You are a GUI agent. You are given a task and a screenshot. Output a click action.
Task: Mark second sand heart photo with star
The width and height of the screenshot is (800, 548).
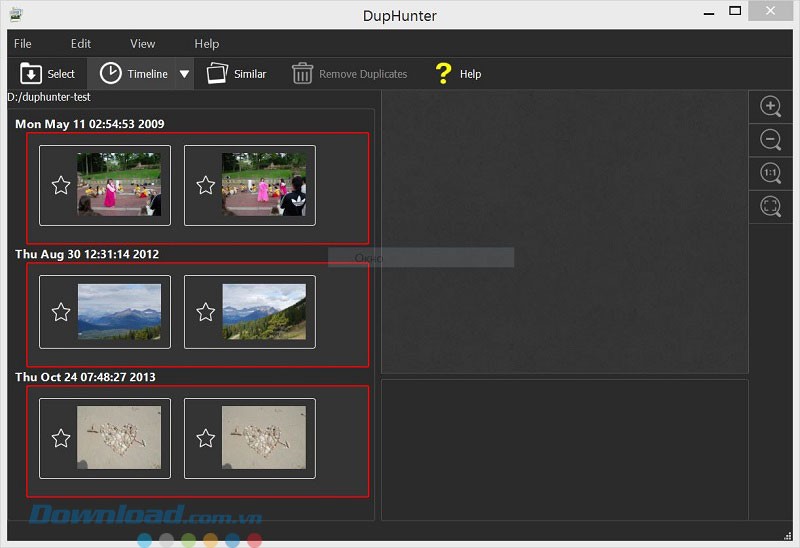(206, 438)
